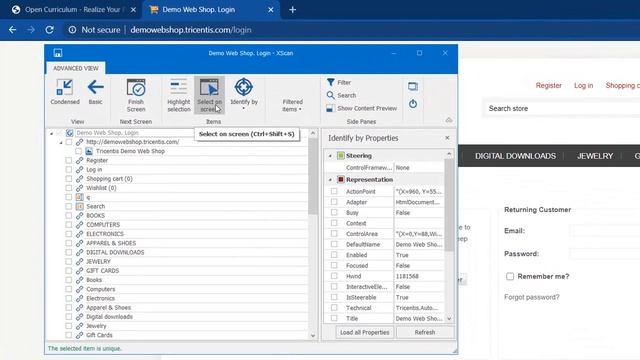640x360 pixels.
Task: Click the save icon in XScan title bar
Action: (x=58, y=53)
